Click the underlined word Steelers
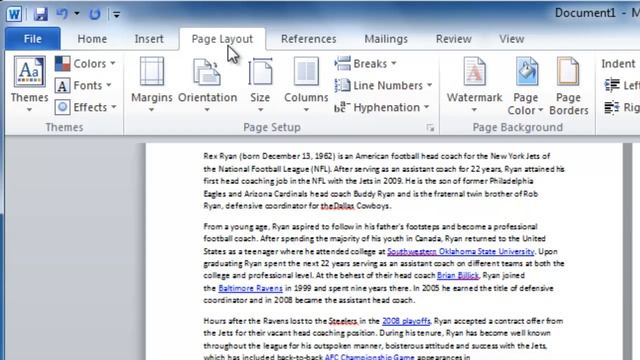 (343, 321)
